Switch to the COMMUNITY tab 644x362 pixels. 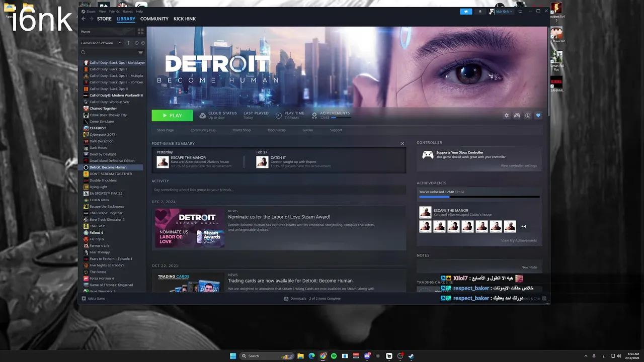154,19
